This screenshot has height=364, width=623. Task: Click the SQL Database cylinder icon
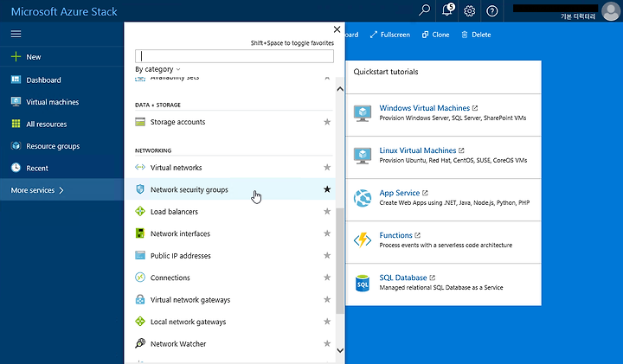click(363, 283)
